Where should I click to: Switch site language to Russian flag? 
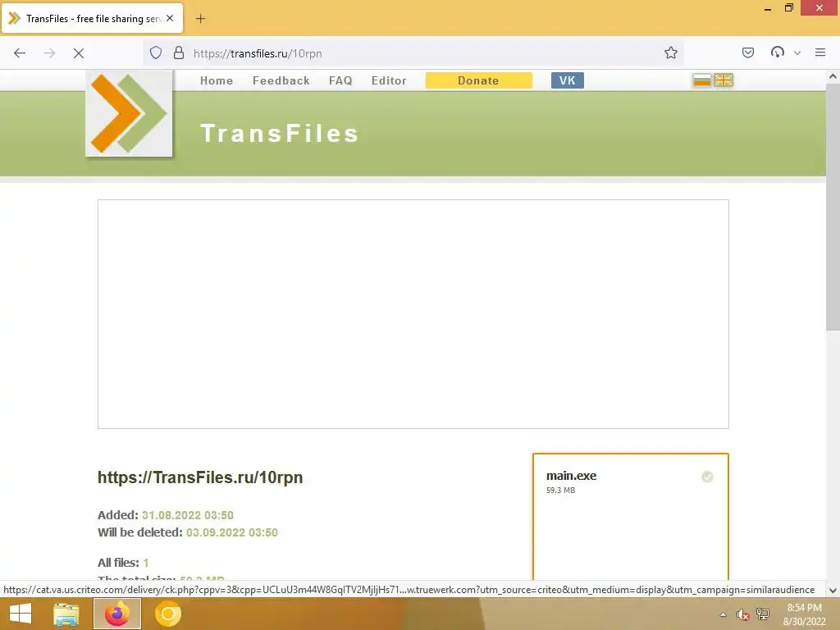coord(702,80)
